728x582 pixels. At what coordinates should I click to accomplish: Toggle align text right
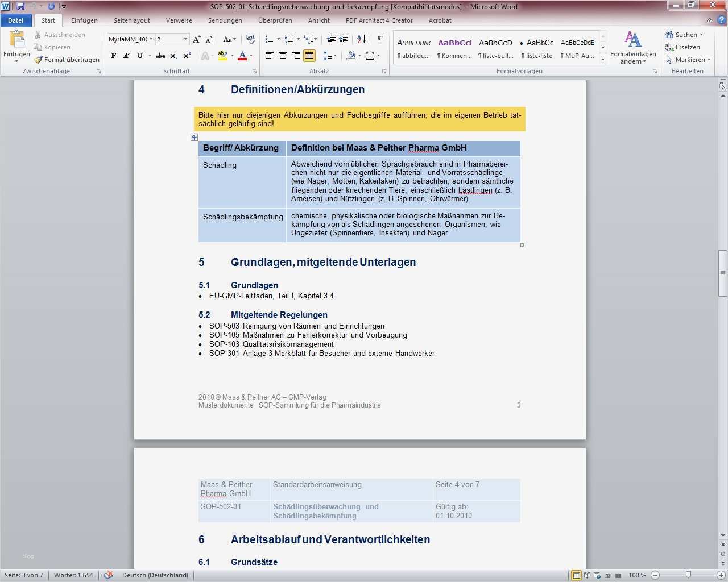(296, 56)
